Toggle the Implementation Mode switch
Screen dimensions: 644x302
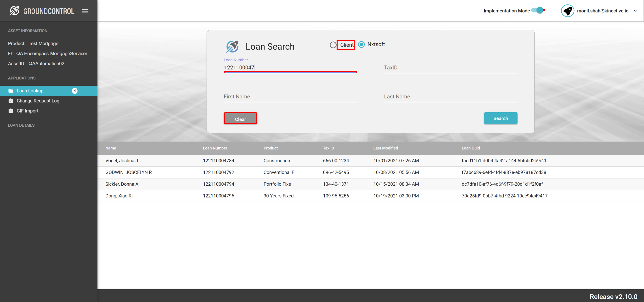coord(538,11)
